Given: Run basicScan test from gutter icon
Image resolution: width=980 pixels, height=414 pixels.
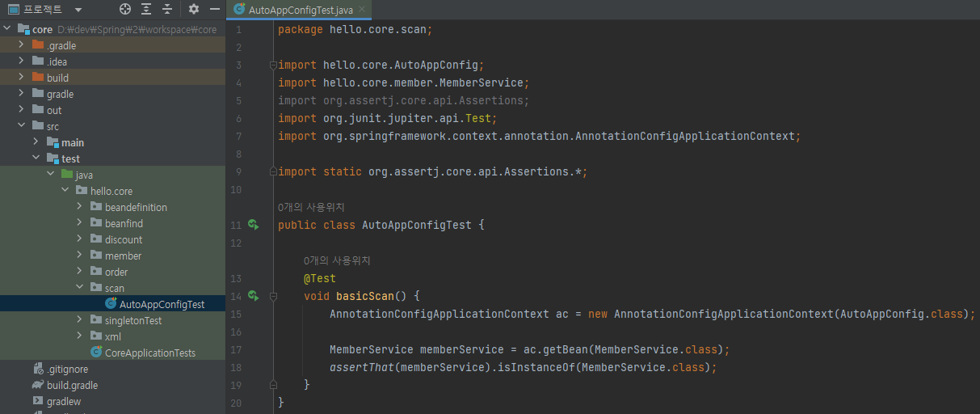Looking at the screenshot, I should click(x=254, y=296).
